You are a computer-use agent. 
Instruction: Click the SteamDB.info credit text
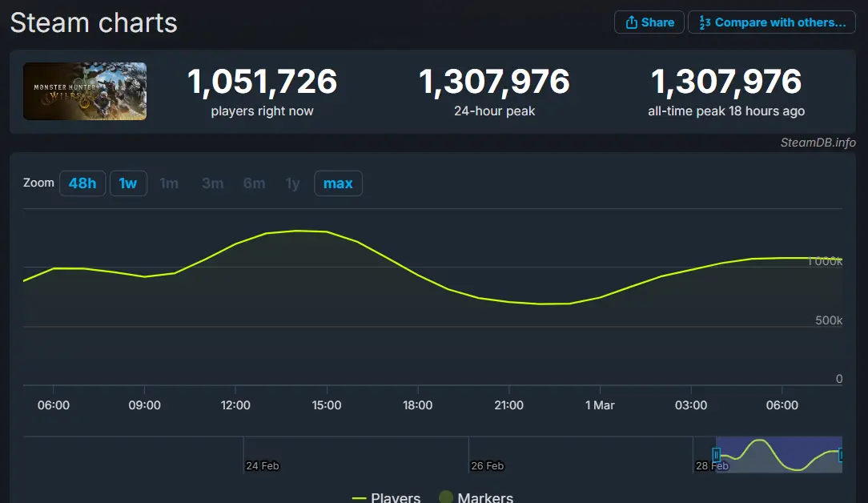click(818, 143)
